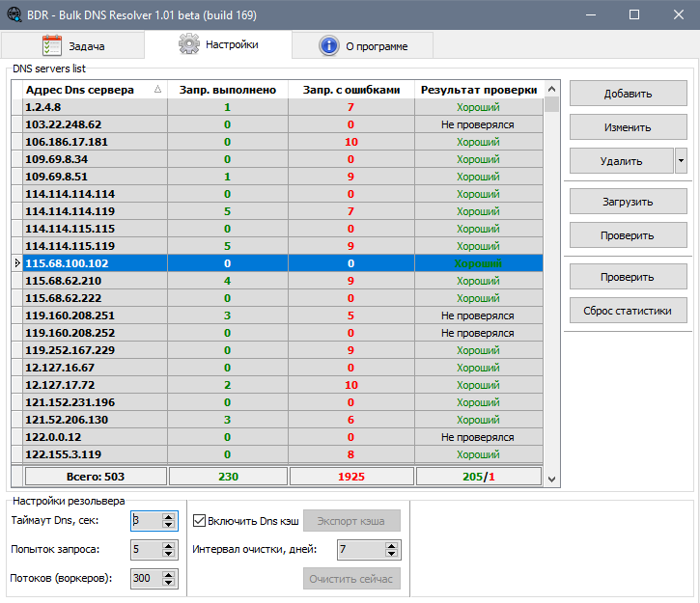Select the row for server 114.114.115.119
The image size is (700, 603).
pyautogui.click(x=277, y=246)
